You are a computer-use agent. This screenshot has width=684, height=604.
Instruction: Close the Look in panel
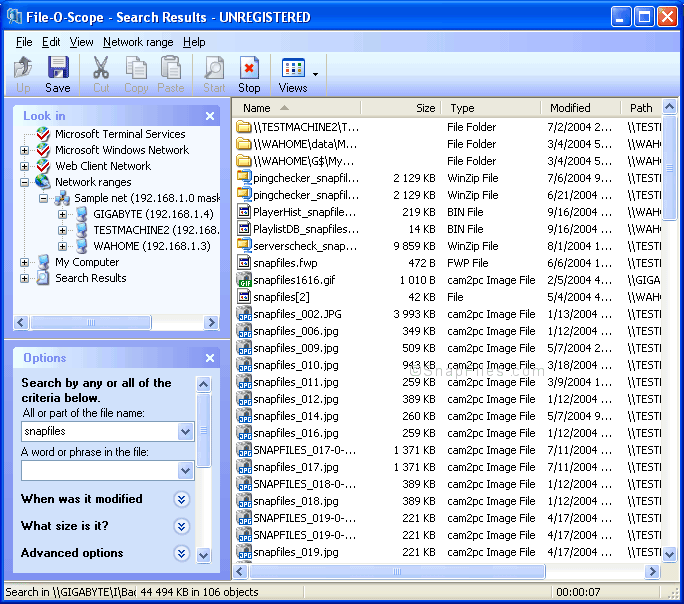pos(210,116)
